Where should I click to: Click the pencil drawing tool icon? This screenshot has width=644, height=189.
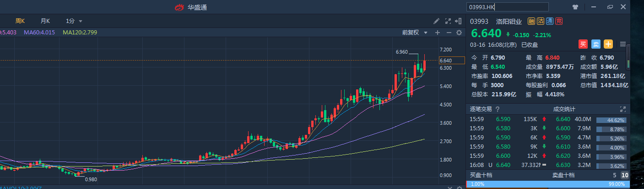(x=437, y=21)
